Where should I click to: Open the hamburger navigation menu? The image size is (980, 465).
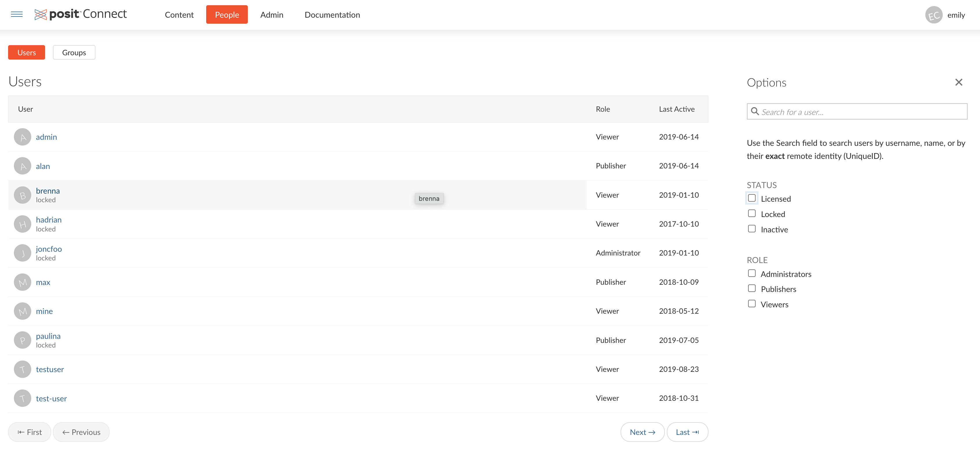point(17,14)
